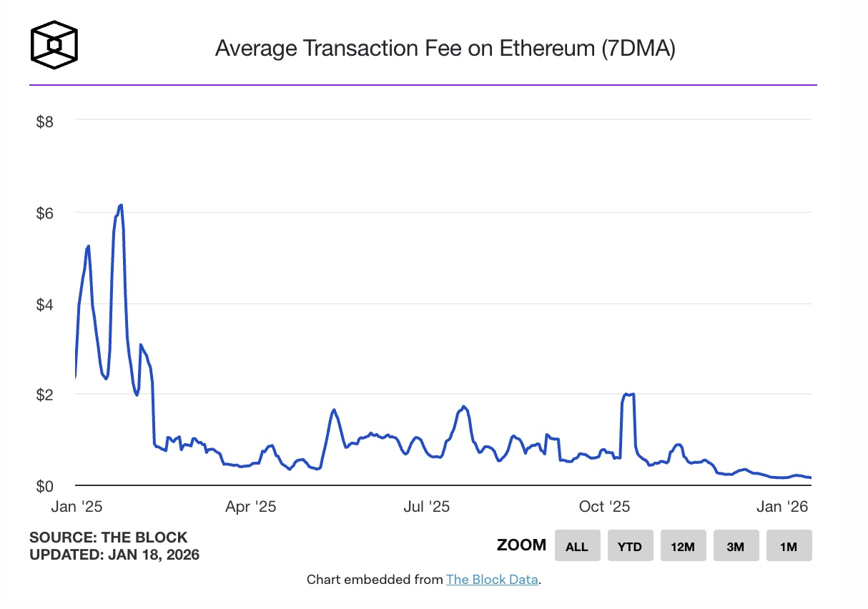Zoom chart to 1M
This screenshot has height=609, width=868.
[789, 546]
